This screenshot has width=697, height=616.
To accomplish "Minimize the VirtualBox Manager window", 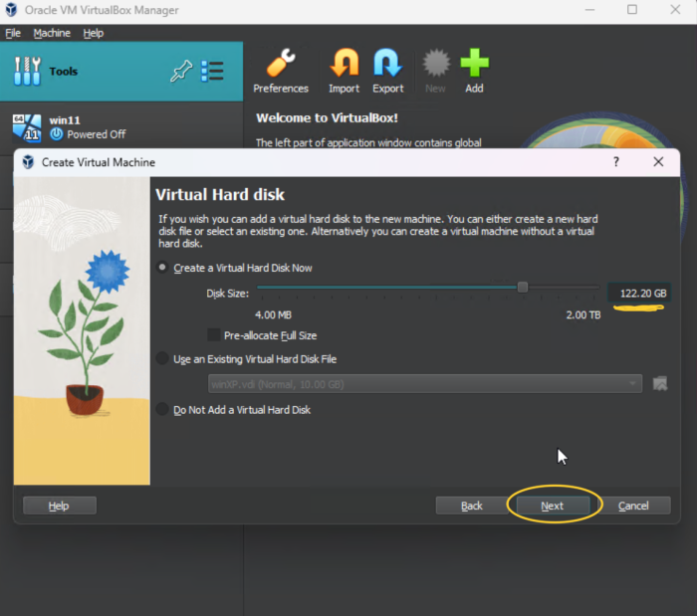I will (589, 10).
